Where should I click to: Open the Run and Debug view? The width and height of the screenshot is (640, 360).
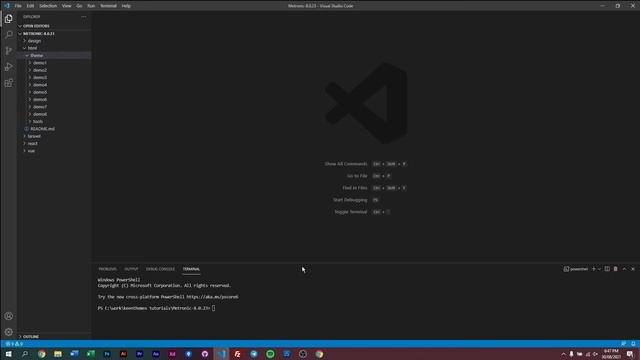pyautogui.click(x=9, y=67)
